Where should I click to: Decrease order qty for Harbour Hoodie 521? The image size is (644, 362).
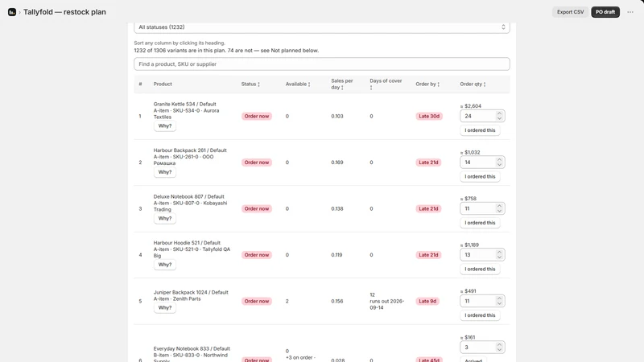[499, 257]
